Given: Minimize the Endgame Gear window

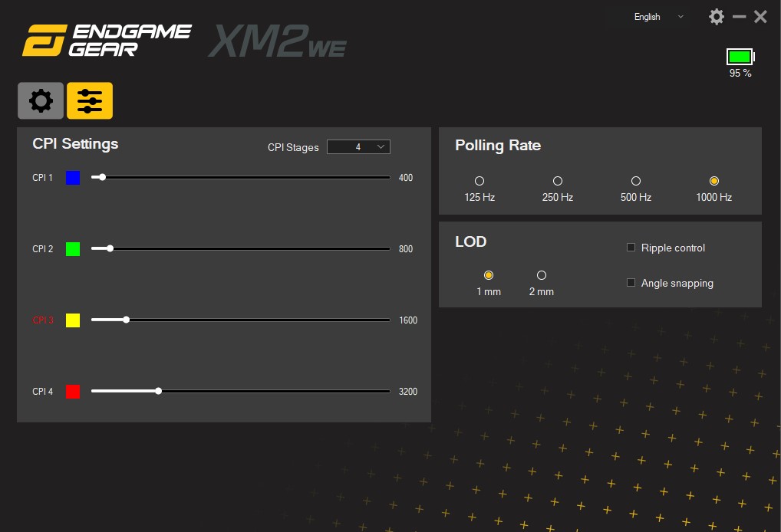Looking at the screenshot, I should (739, 17).
